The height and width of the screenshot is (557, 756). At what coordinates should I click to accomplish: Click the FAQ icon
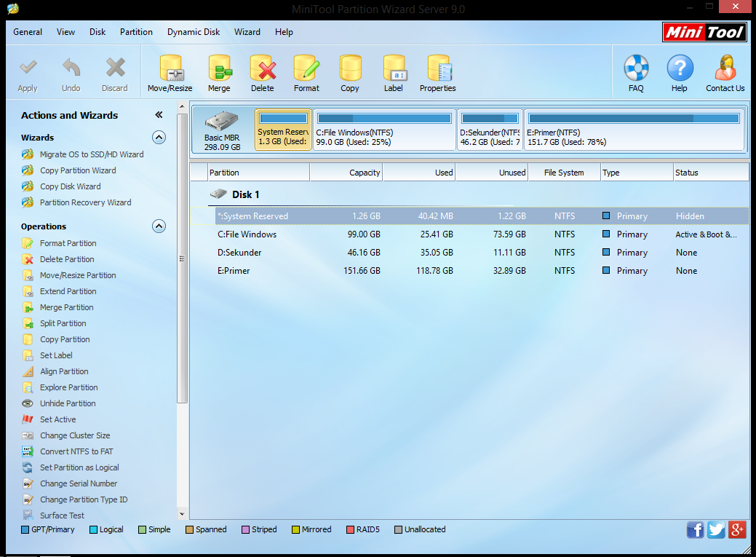[636, 73]
